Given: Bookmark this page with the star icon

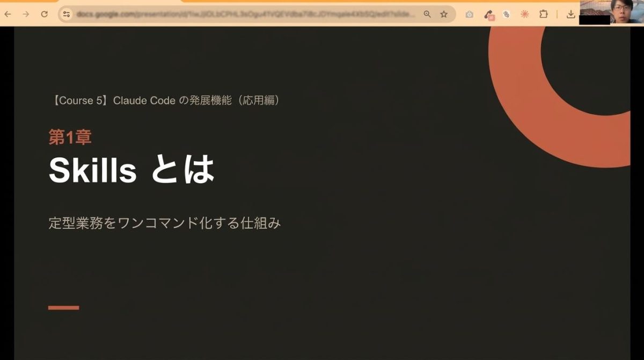Looking at the screenshot, I should (x=444, y=15).
